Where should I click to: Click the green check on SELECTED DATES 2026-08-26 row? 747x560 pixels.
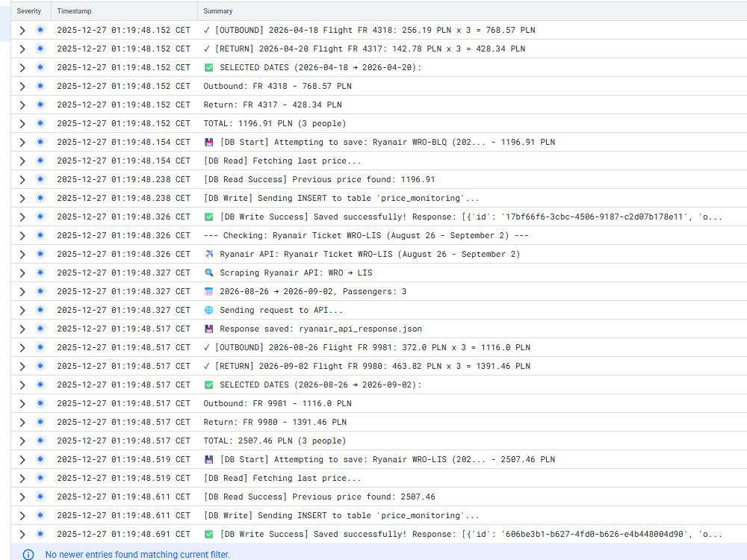tap(208, 385)
